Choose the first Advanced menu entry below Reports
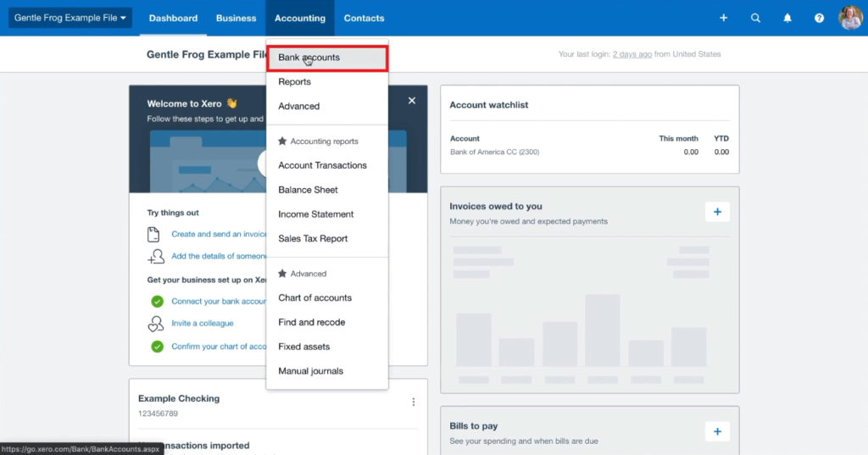This screenshot has height=455, width=868. pos(327,106)
